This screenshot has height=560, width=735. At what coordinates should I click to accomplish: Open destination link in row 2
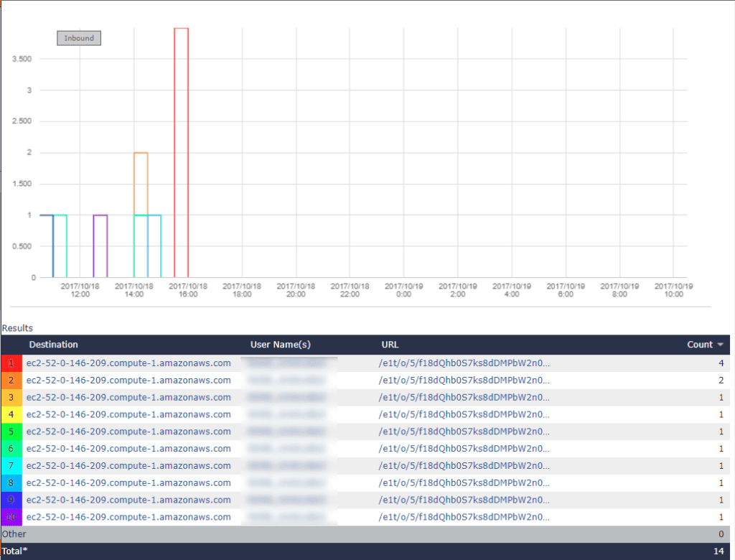128,381
